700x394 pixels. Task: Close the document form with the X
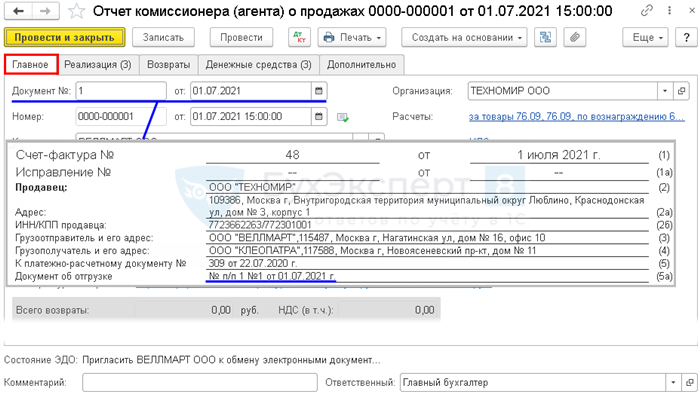click(692, 10)
